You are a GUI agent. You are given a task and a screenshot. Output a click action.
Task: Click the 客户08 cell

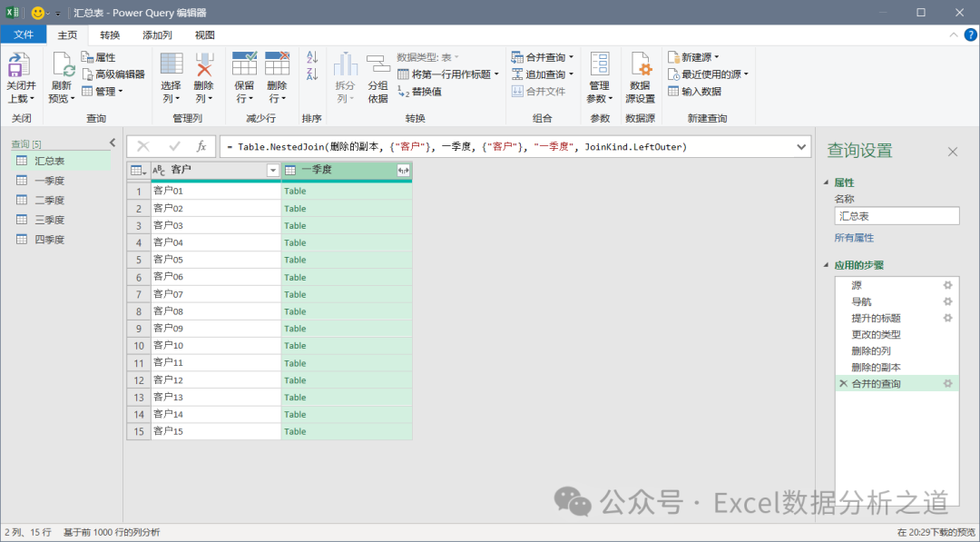tap(216, 311)
